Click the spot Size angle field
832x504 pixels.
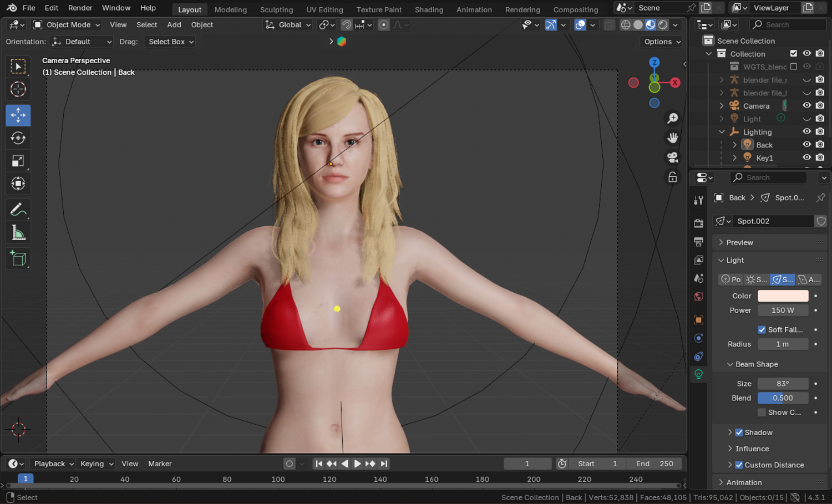(x=783, y=384)
